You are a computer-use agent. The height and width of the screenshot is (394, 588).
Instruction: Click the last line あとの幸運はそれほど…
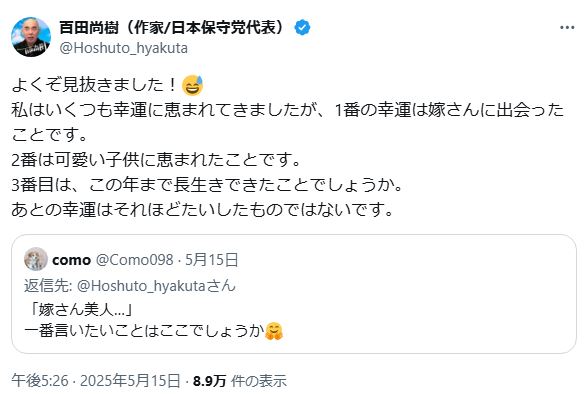click(x=202, y=210)
